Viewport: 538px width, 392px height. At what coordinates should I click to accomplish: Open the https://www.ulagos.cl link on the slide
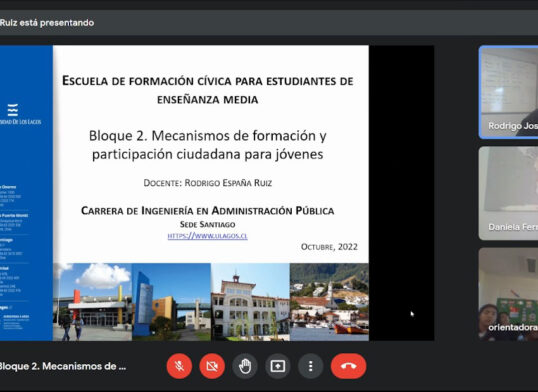pyautogui.click(x=208, y=236)
